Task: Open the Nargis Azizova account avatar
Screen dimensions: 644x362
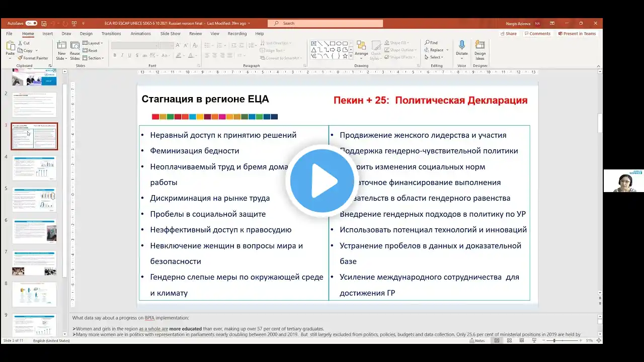Action: (x=537, y=23)
